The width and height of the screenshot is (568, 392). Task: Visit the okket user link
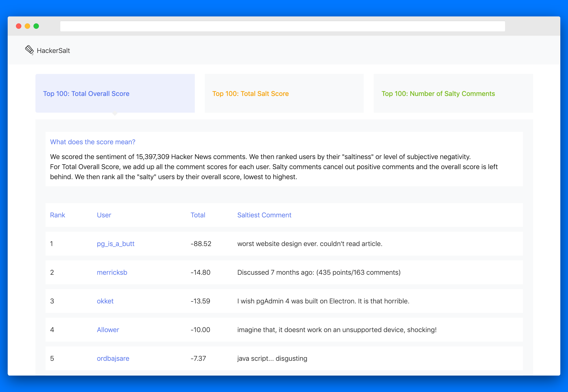(x=105, y=301)
